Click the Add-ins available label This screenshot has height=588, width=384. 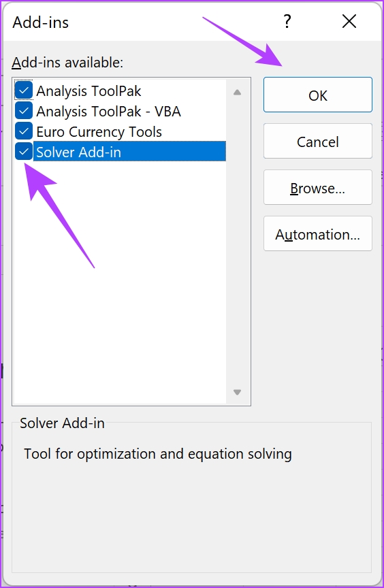67,63
